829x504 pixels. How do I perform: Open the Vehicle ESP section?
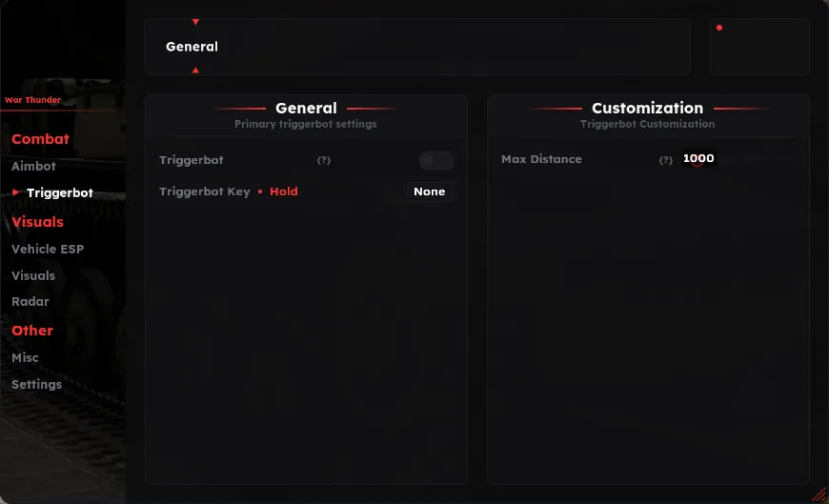[x=48, y=249]
